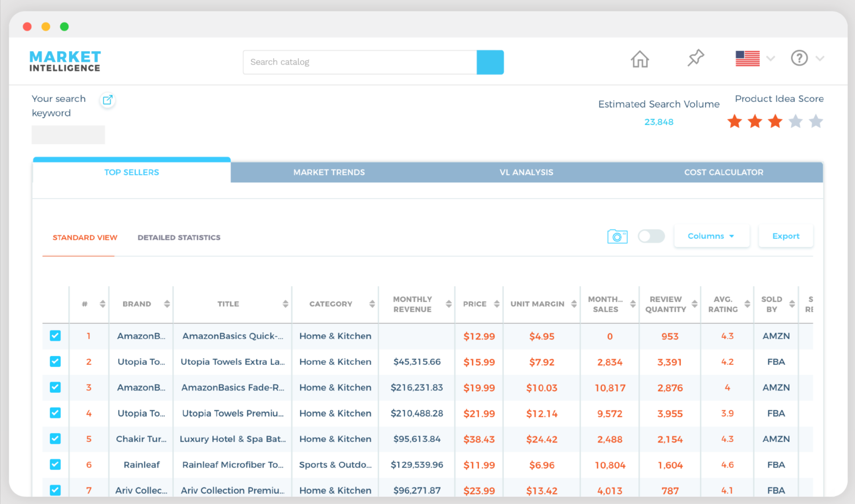Toggle the switch next to camera icon
855x504 pixels.
[651, 236]
